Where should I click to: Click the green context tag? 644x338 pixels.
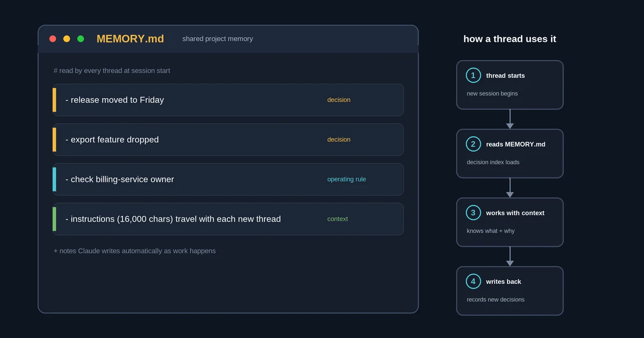click(338, 219)
